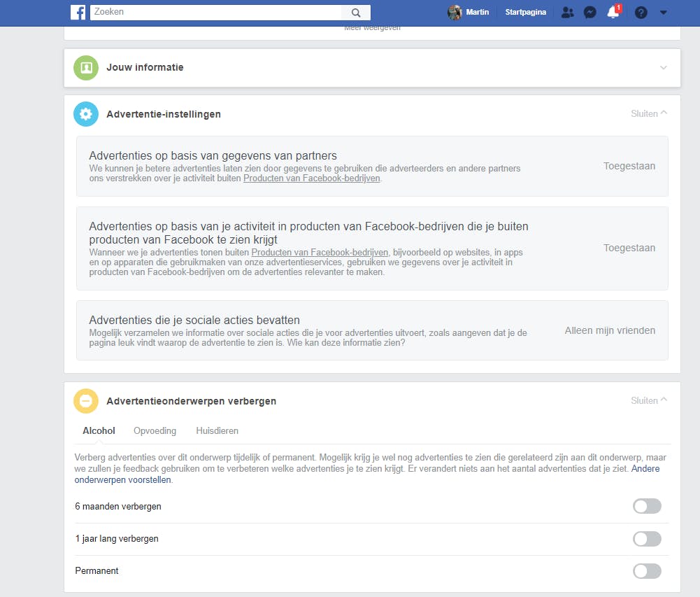Open Producten van Facebook-bedrijven link in activiteit section
Viewport: 700px width, 597px height.
click(320, 253)
